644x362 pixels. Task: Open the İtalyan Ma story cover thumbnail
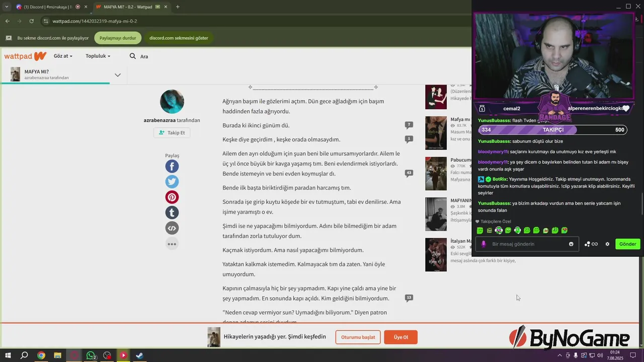click(436, 255)
